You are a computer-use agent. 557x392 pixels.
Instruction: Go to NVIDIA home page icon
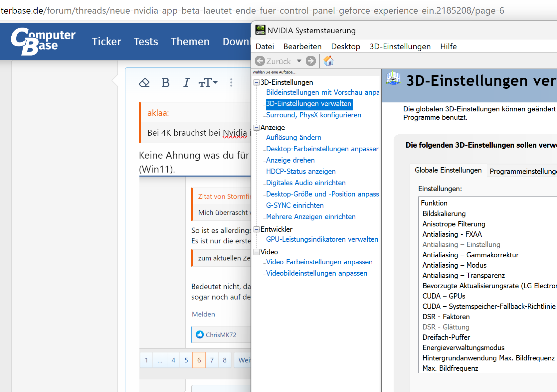(x=328, y=61)
